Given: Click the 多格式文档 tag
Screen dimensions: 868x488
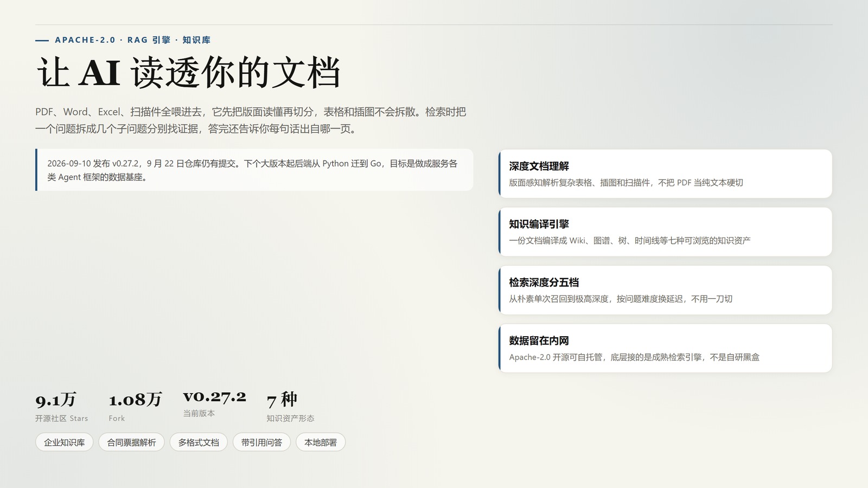Looking at the screenshot, I should 199,442.
